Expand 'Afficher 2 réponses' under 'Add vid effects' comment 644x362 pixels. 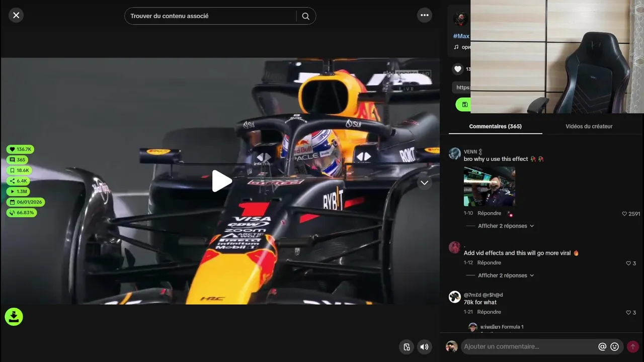point(506,276)
